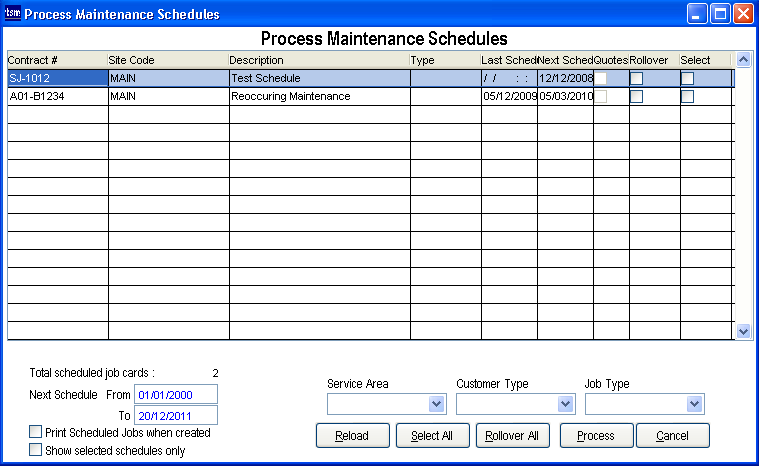Open the Customer Type dropdown
The width and height of the screenshot is (759, 466).
coord(565,404)
